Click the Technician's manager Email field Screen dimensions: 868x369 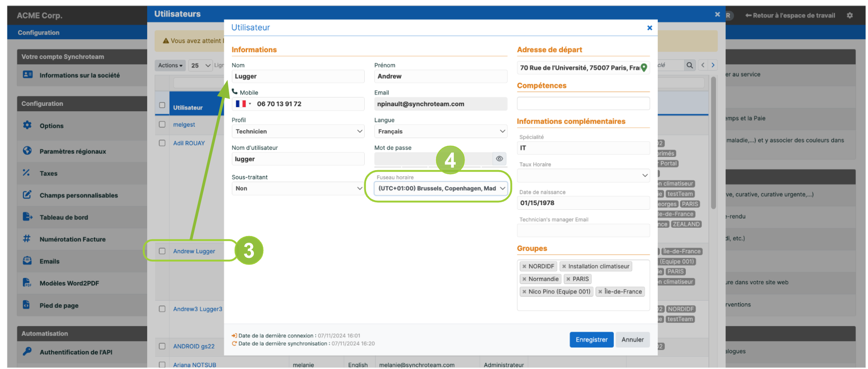[x=583, y=231]
